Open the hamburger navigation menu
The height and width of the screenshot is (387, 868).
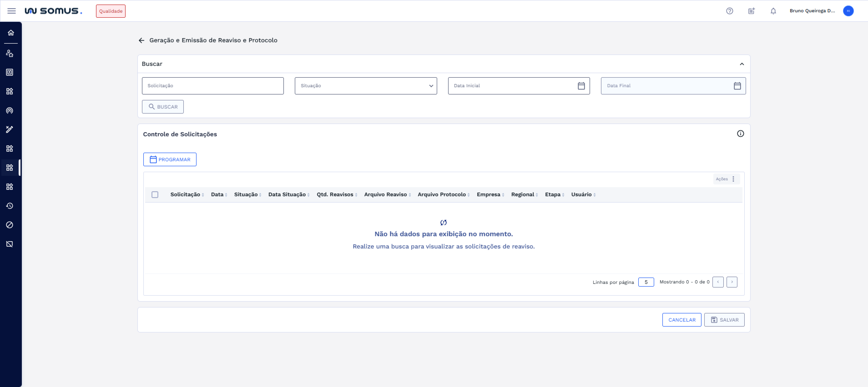[11, 11]
